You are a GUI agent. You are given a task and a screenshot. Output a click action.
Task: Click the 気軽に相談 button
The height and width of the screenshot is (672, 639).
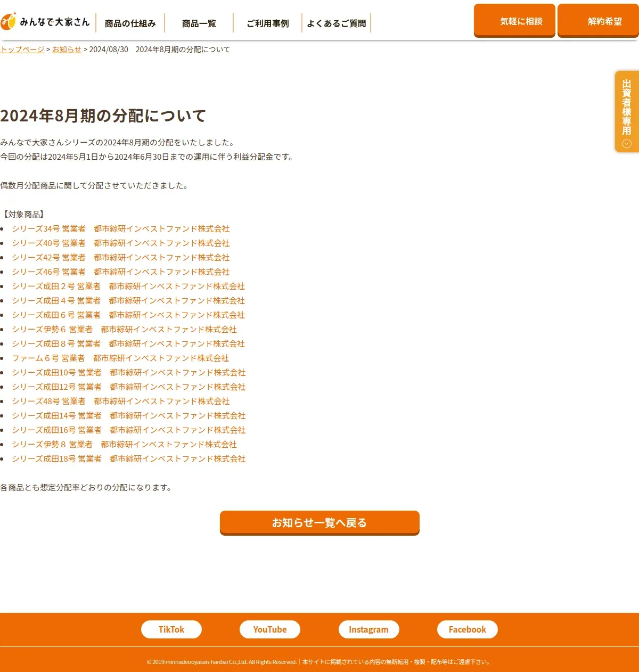(514, 21)
